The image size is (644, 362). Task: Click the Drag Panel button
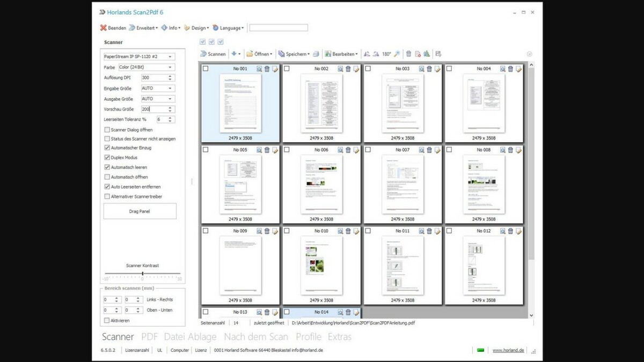click(x=140, y=211)
